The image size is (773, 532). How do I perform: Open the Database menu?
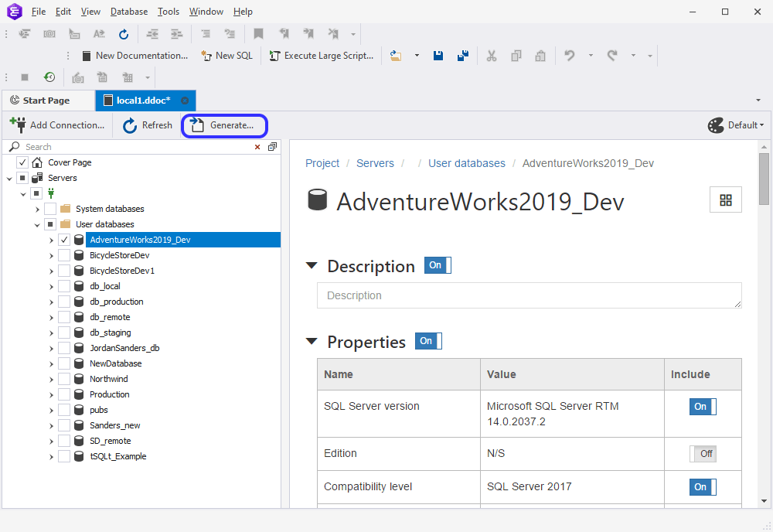click(129, 12)
